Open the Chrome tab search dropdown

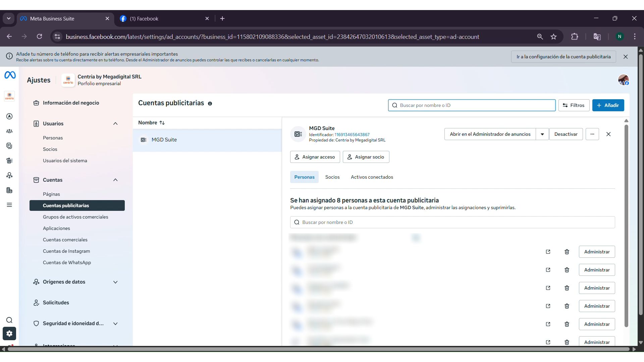click(9, 18)
